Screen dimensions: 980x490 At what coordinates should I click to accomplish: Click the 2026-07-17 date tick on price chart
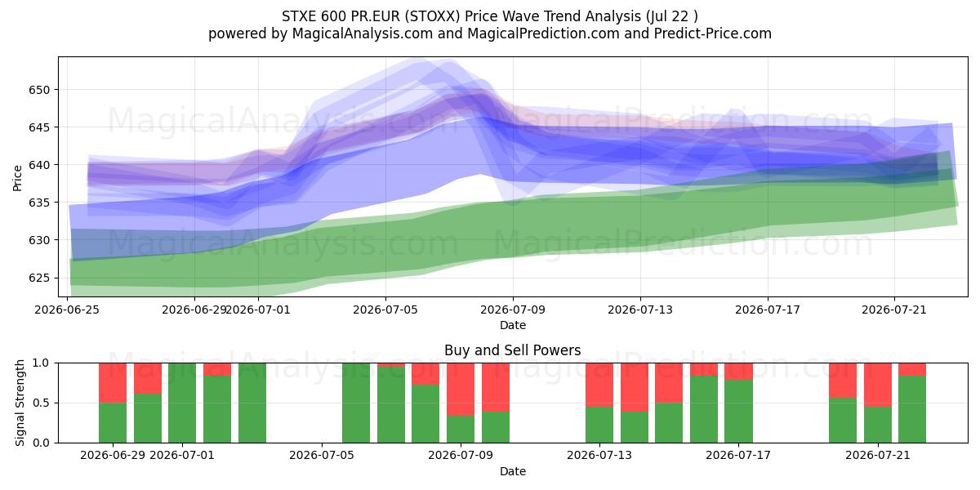(x=767, y=310)
